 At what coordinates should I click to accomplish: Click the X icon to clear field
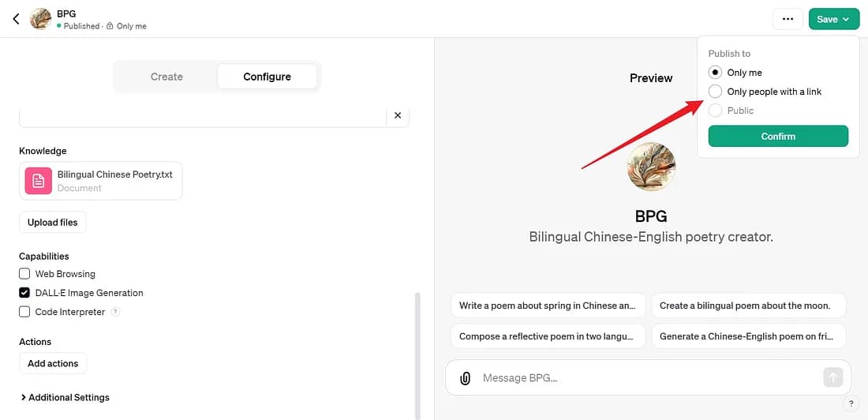coord(398,115)
